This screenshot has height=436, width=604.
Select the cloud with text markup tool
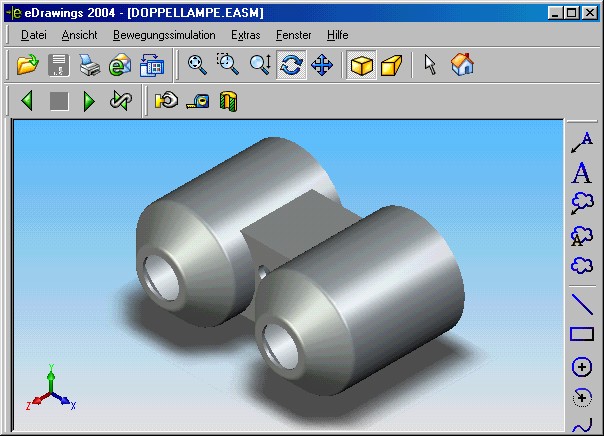[582, 235]
